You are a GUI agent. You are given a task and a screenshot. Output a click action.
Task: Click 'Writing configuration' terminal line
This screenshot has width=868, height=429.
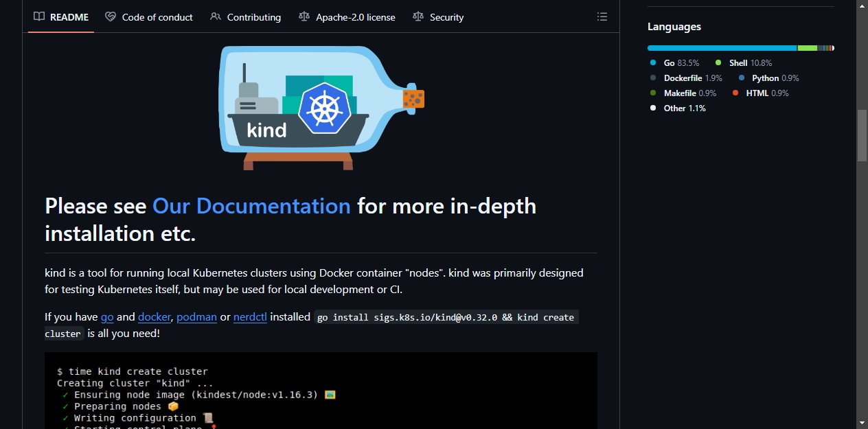(x=138, y=418)
